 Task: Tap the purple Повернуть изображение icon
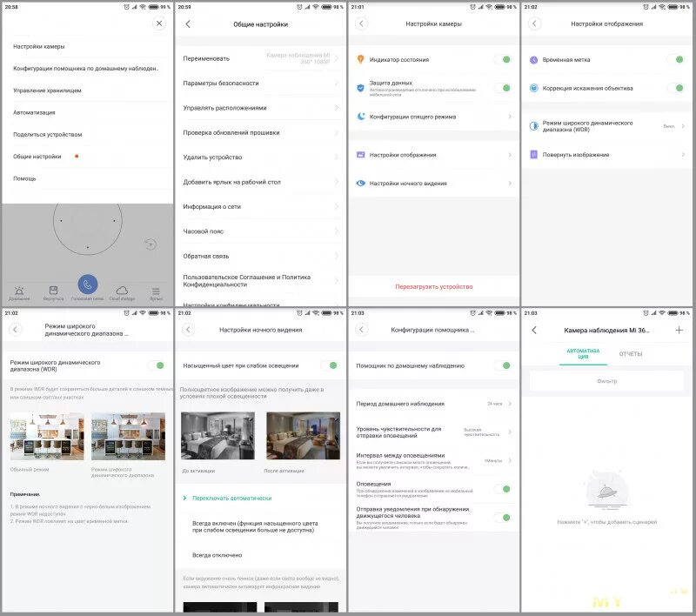tap(533, 155)
